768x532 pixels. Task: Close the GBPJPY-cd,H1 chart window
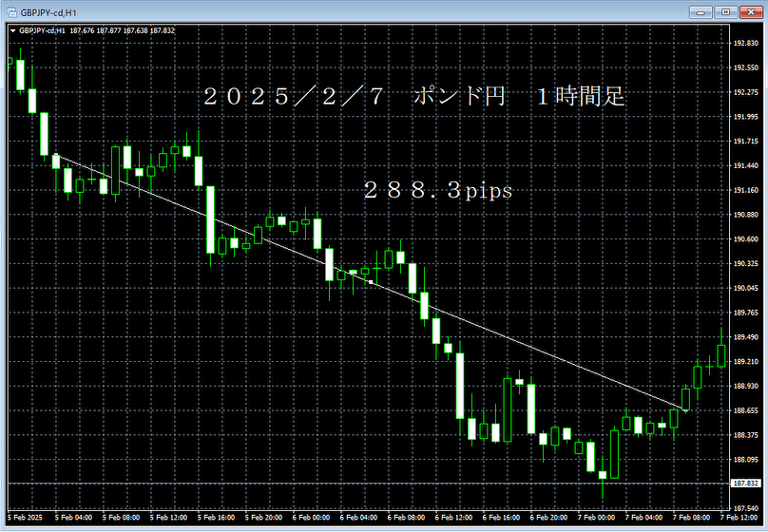pyautogui.click(x=750, y=12)
